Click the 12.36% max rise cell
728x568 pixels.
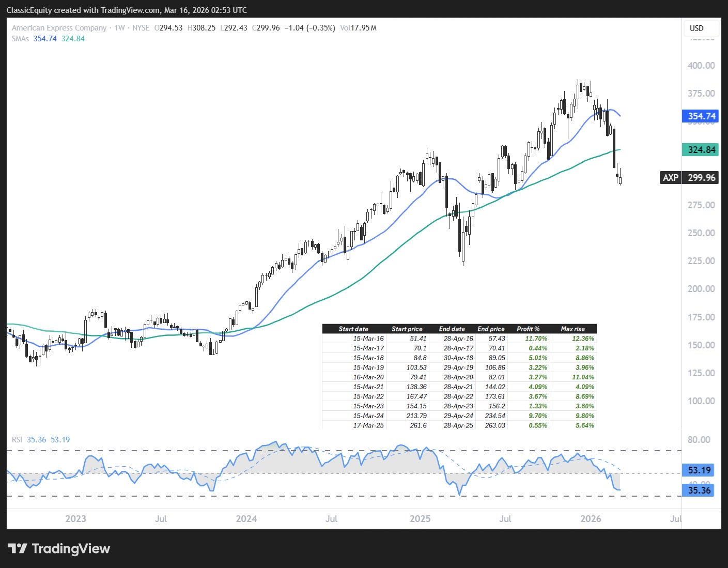[x=582, y=339]
